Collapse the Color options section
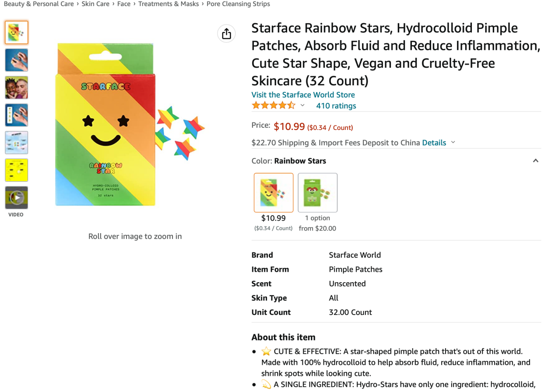The height and width of the screenshot is (392, 555). click(x=535, y=161)
